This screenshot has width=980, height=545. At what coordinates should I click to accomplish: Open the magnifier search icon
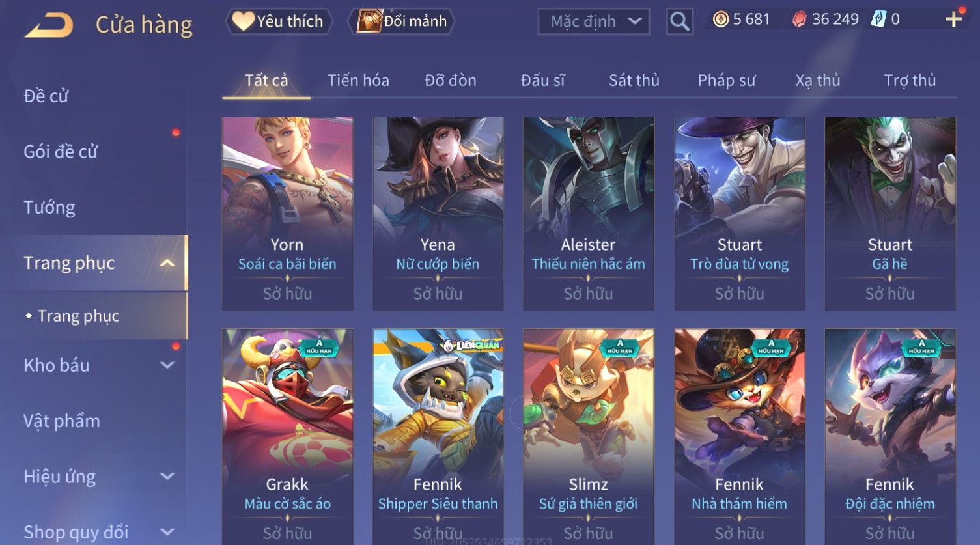click(x=679, y=21)
